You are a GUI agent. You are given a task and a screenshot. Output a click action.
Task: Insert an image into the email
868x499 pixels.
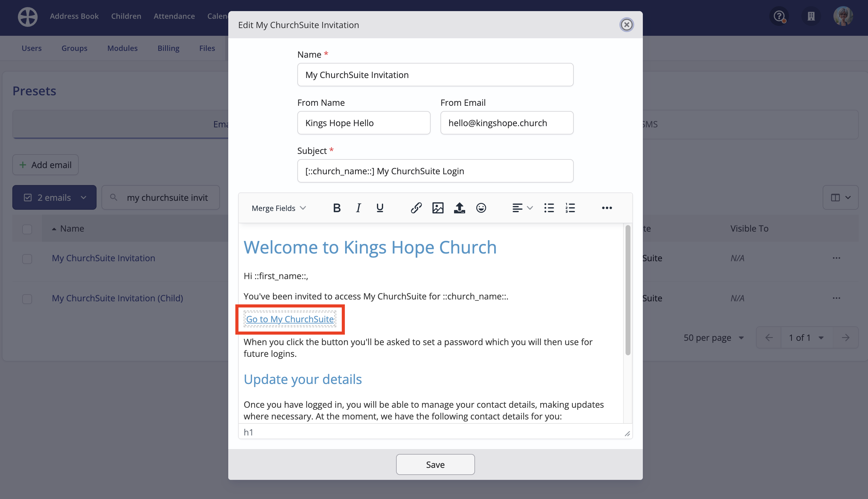[x=438, y=208]
